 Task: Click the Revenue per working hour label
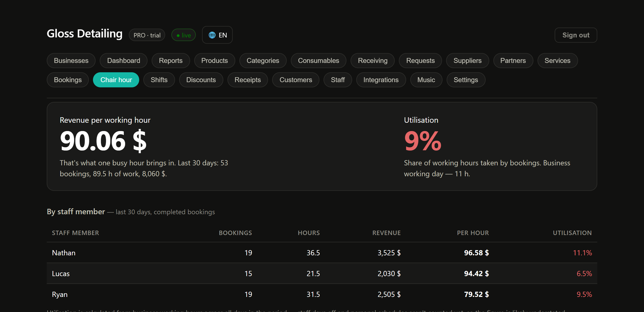click(x=105, y=120)
